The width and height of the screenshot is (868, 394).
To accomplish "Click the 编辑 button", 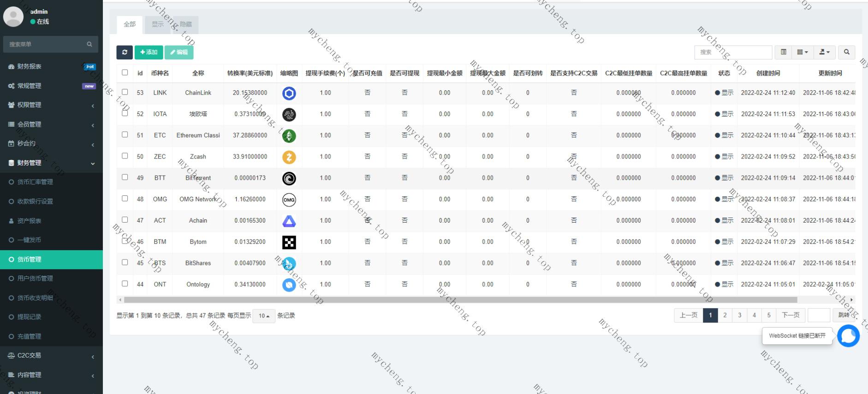I will (x=179, y=52).
